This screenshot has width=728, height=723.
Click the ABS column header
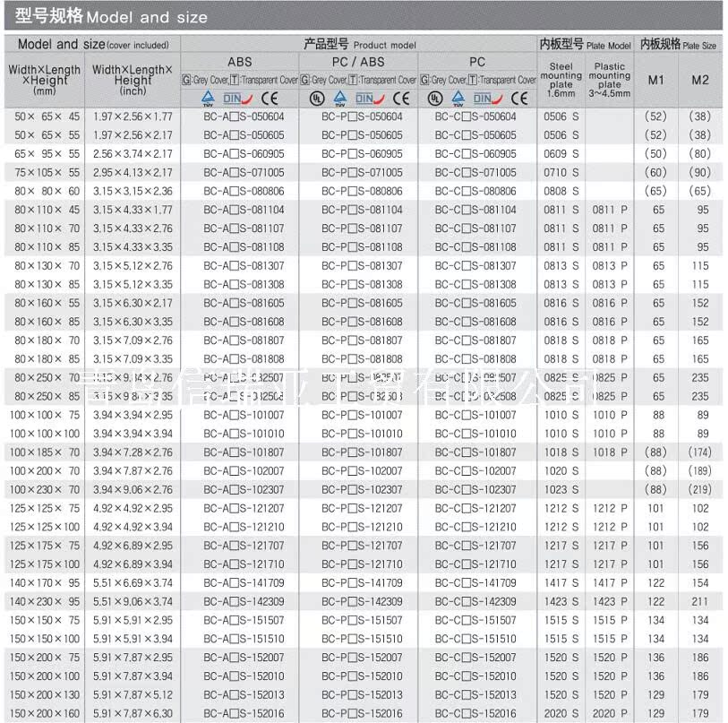coord(240,62)
